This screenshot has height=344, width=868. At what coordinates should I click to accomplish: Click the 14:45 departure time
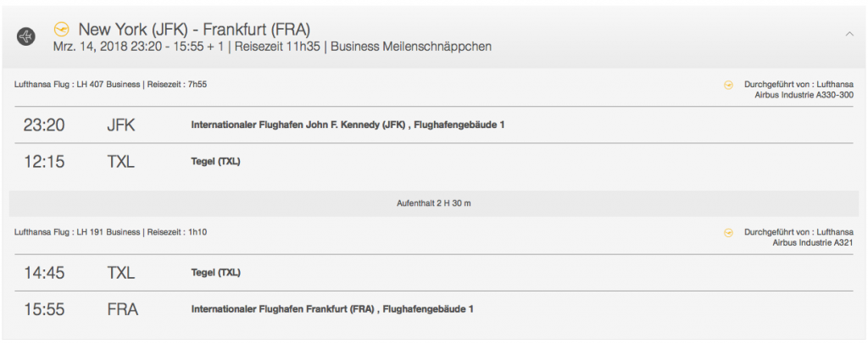(44, 272)
